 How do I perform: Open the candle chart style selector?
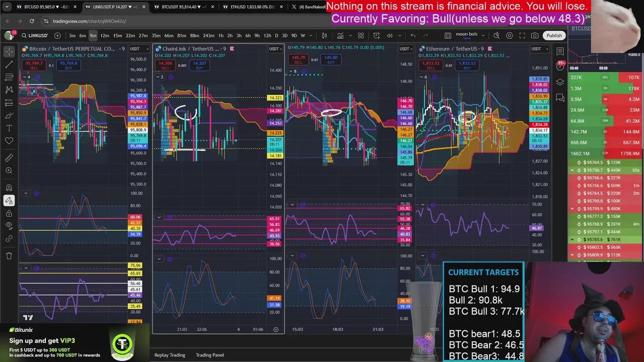click(x=325, y=36)
